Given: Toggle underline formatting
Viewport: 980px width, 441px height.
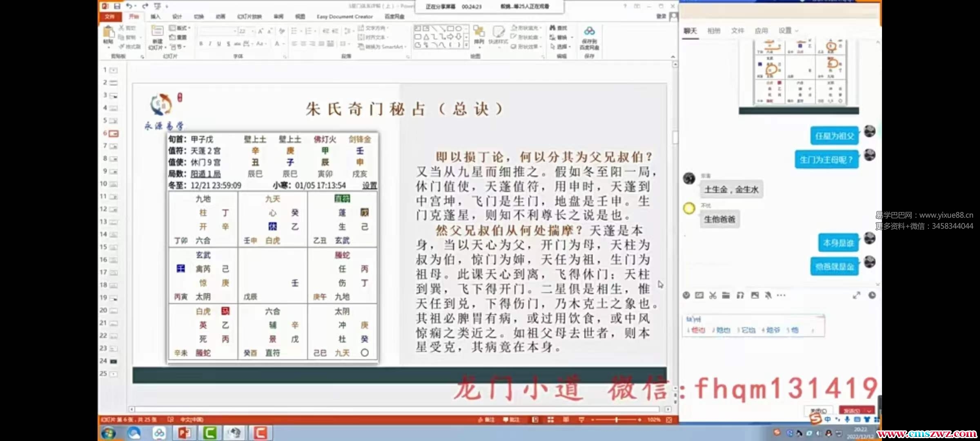Looking at the screenshot, I should (219, 44).
